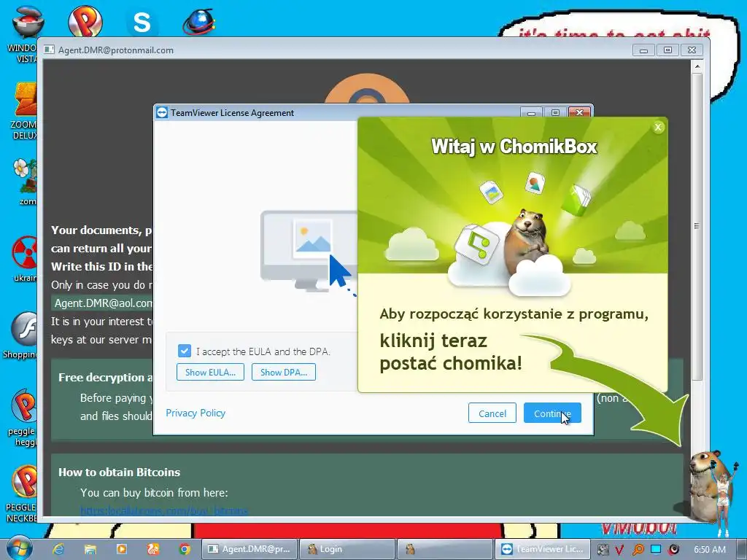The width and height of the screenshot is (747, 560).
Task: Click 'How to obtain Bitcoins' heading
Action: [119, 472]
